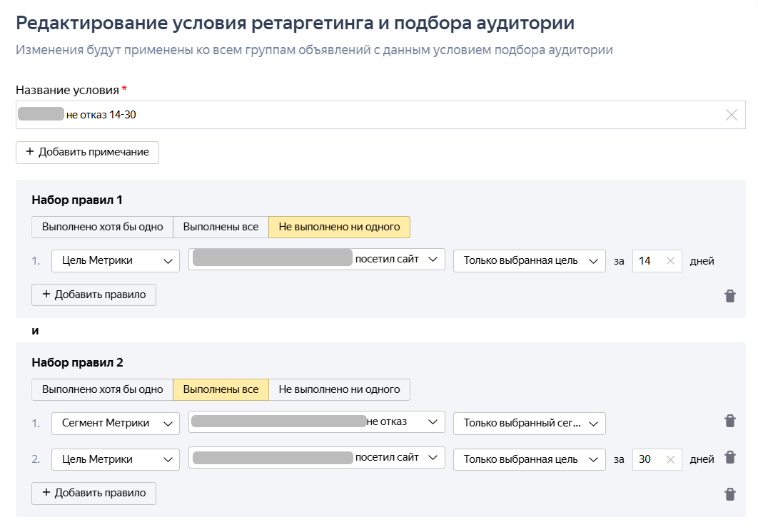Delete rule set 2 with bottom trash icon
This screenshot has height=532, width=758.
pyautogui.click(x=729, y=493)
